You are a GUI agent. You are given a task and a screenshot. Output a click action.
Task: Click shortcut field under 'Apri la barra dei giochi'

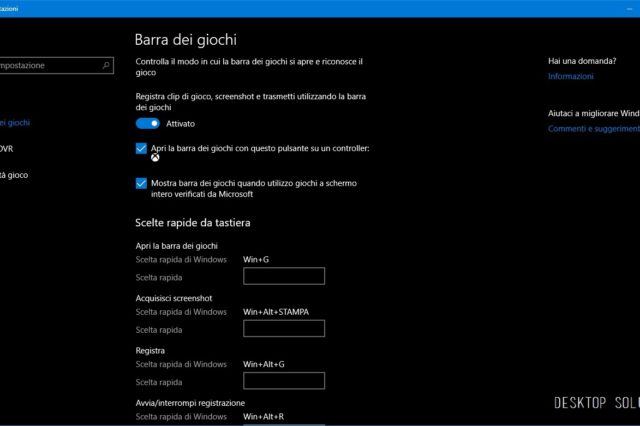(284, 276)
